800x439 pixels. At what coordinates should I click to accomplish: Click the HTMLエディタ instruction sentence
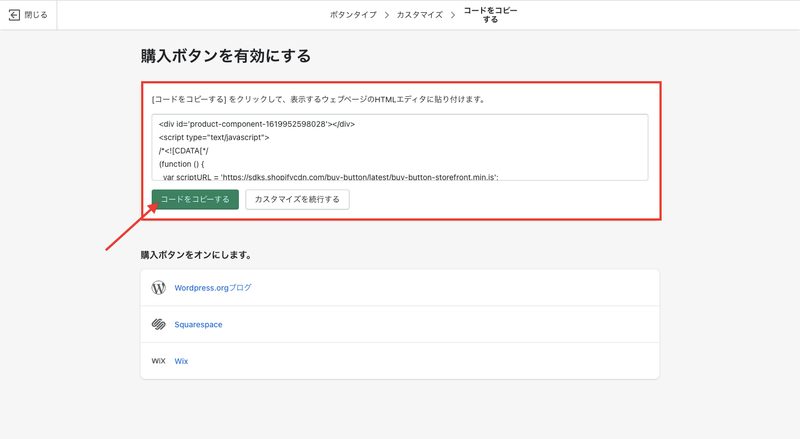click(x=318, y=100)
